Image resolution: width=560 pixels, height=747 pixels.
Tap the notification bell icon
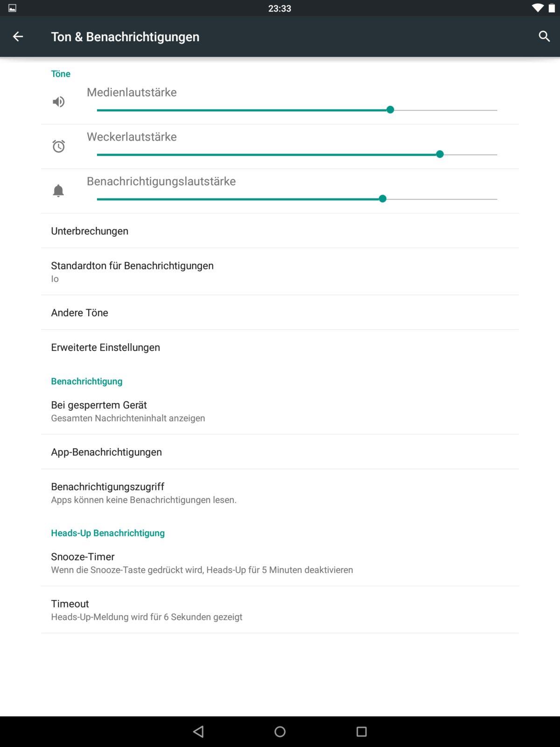58,190
